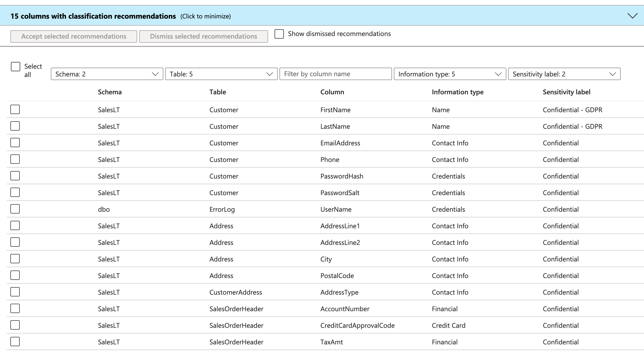Expand the Sensitivity label filter dropdown
Viewport: 644px width, 355px height.
pyautogui.click(x=564, y=74)
